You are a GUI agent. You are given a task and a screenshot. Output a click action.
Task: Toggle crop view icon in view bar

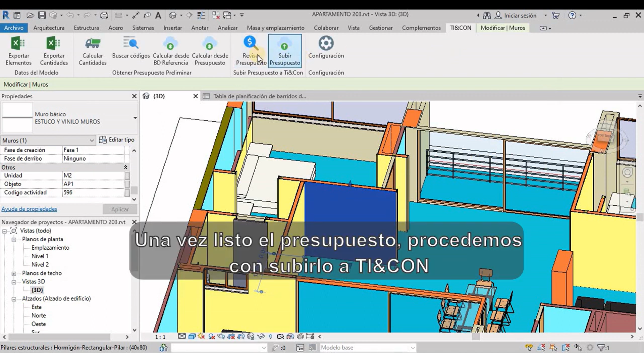click(231, 336)
